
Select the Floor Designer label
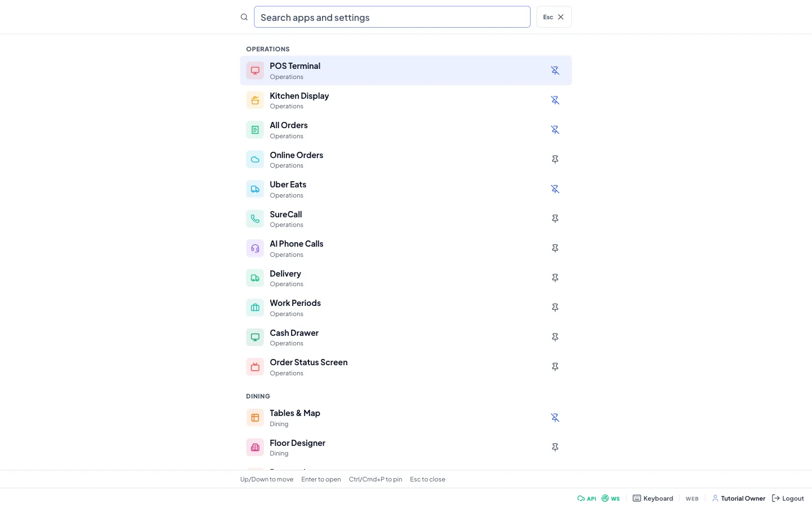(x=297, y=443)
